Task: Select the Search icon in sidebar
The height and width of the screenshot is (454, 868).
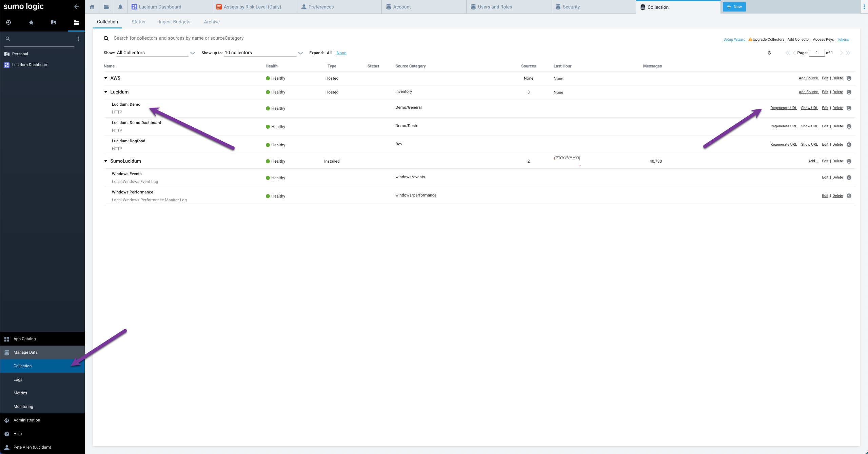Action: click(x=7, y=39)
